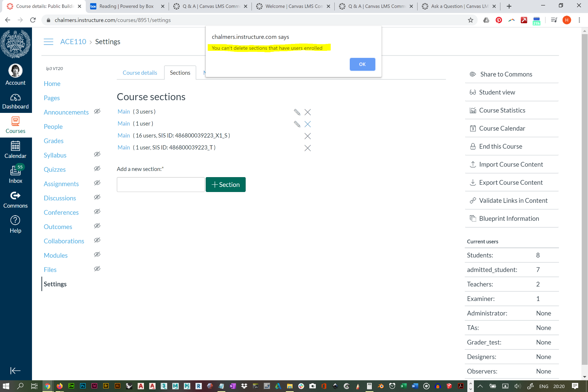Switch to the Course details tab
Image resolution: width=588 pixels, height=392 pixels.
click(140, 73)
